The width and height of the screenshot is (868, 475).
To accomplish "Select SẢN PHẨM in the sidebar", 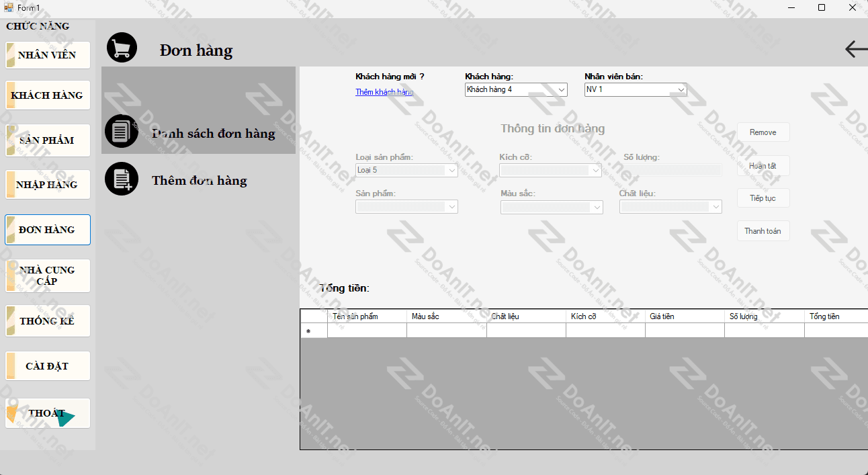I will (x=48, y=140).
